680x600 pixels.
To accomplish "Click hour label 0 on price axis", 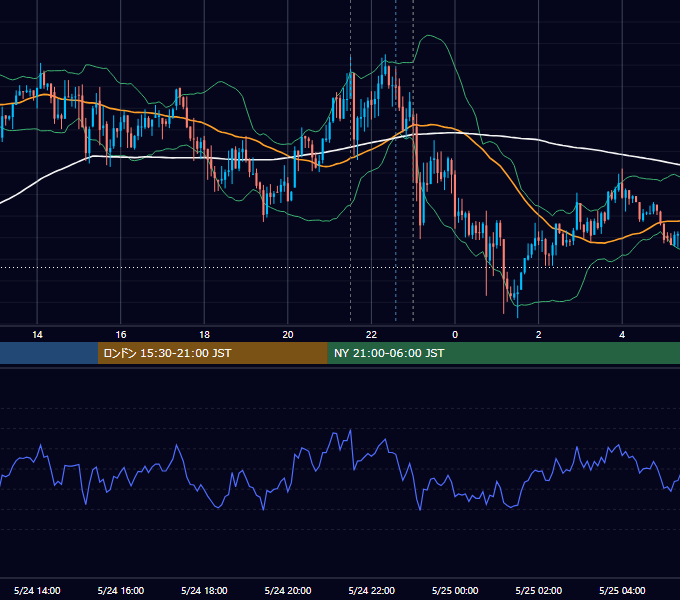I will (455, 335).
